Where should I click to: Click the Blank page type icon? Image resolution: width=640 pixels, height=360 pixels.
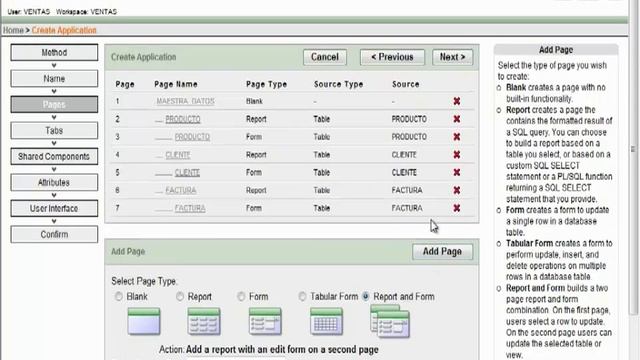point(144,321)
